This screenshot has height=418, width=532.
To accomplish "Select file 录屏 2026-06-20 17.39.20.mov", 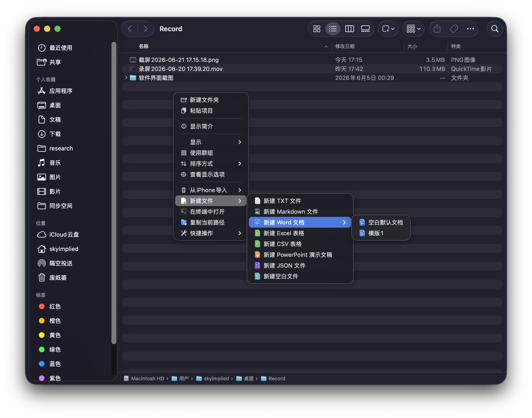I will pyautogui.click(x=312, y=69).
